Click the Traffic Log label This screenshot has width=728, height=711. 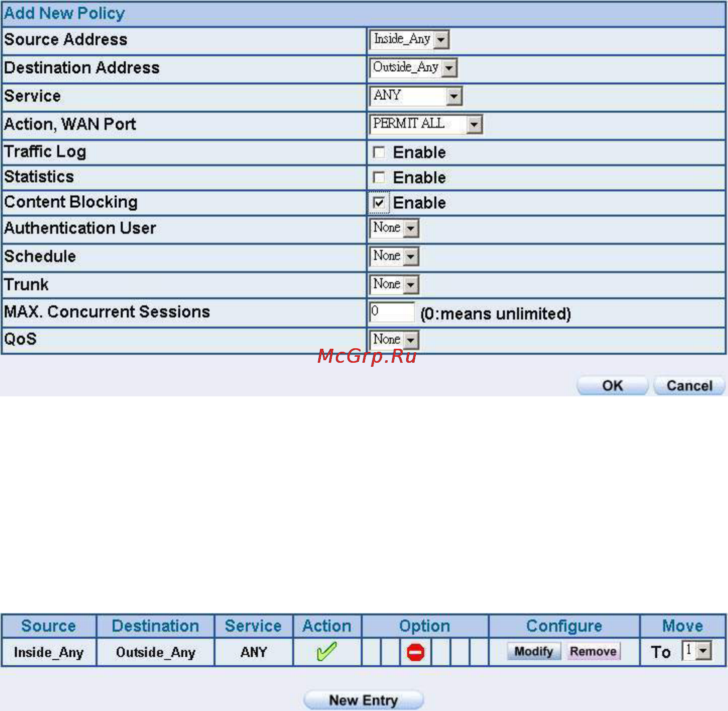(x=45, y=152)
